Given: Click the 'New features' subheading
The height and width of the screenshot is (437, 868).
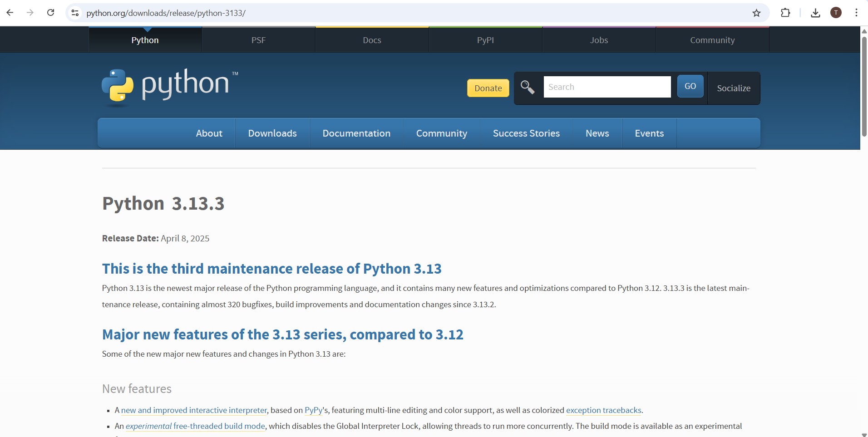Looking at the screenshot, I should tap(137, 389).
